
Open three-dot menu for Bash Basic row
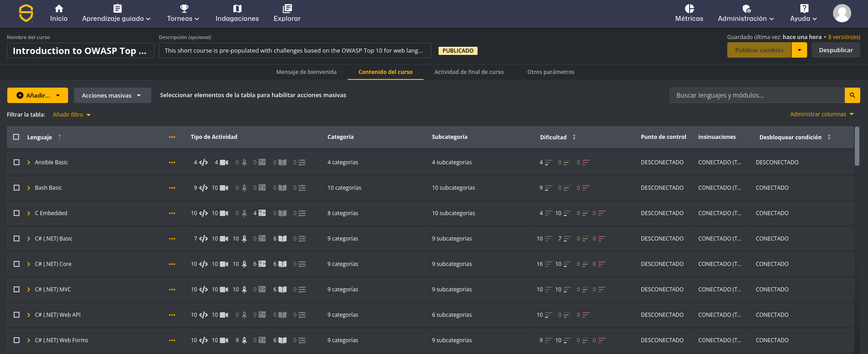[x=172, y=188]
